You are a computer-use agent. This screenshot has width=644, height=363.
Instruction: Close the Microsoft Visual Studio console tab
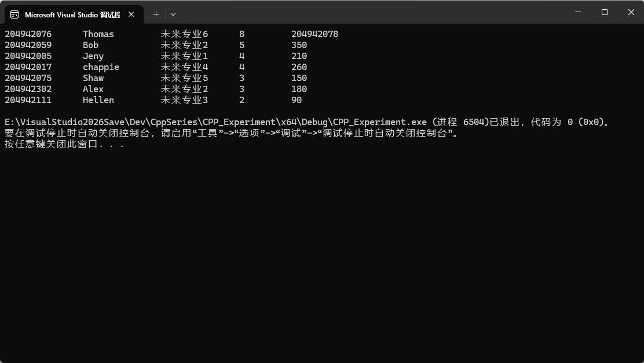click(x=131, y=14)
